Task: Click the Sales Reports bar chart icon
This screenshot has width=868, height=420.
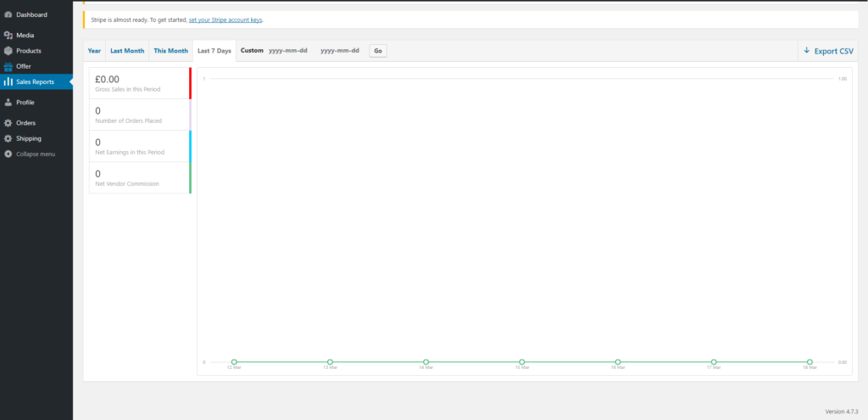Action: tap(8, 81)
